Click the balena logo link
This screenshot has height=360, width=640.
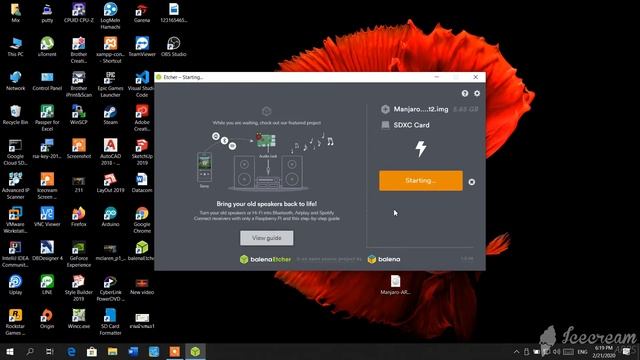pos(384,259)
